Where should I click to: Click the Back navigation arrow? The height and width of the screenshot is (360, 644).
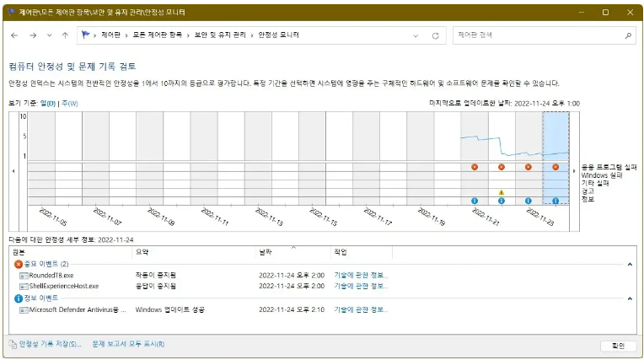coord(14,35)
